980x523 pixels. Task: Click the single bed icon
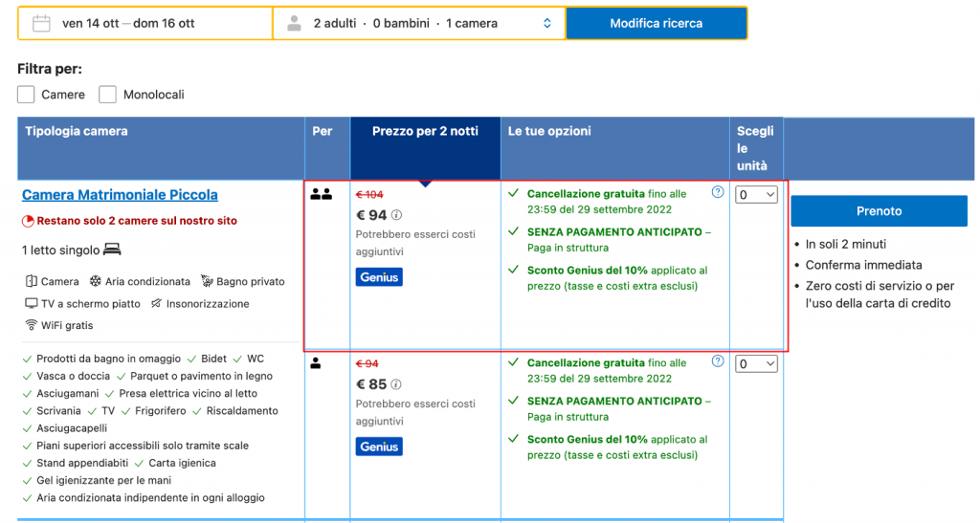pos(112,250)
